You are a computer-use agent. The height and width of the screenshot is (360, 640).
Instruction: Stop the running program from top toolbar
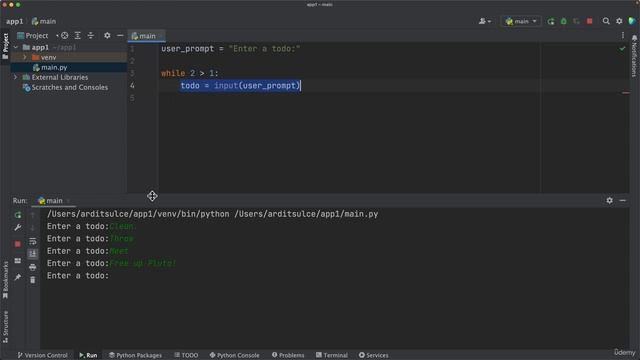click(x=589, y=21)
